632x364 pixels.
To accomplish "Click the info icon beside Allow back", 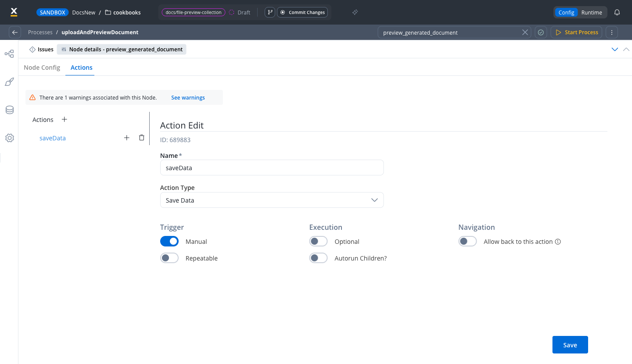I will coord(558,242).
